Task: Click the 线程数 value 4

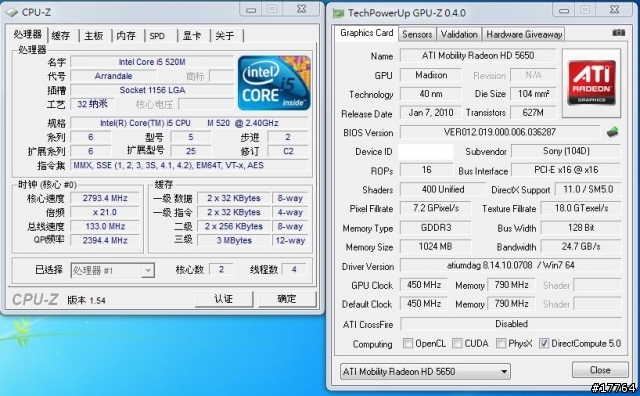Action: 293,269
